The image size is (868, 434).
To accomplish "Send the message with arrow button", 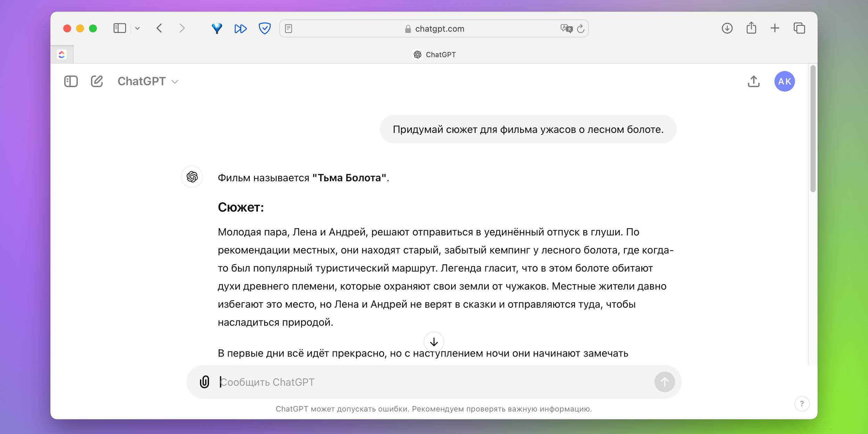I will (x=665, y=382).
